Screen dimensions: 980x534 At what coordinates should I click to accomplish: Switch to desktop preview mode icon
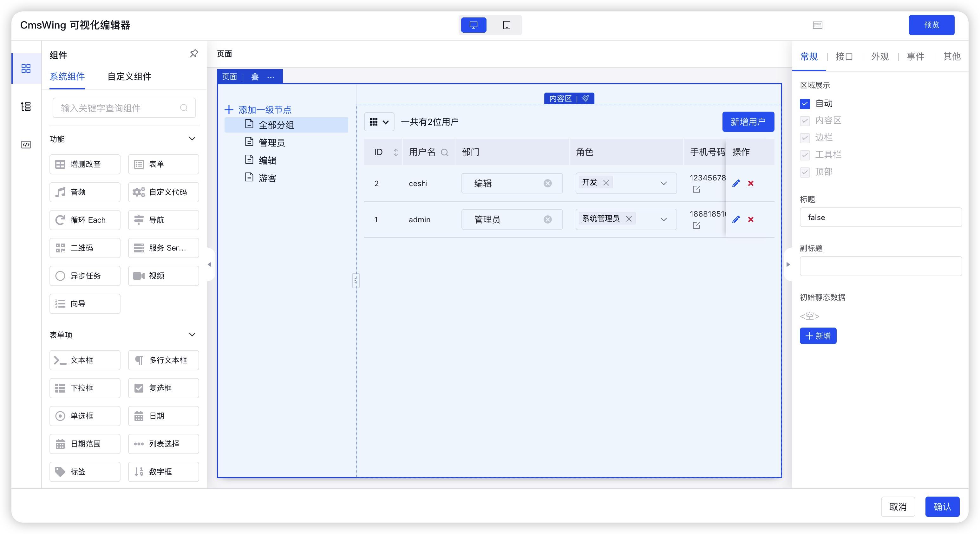473,25
